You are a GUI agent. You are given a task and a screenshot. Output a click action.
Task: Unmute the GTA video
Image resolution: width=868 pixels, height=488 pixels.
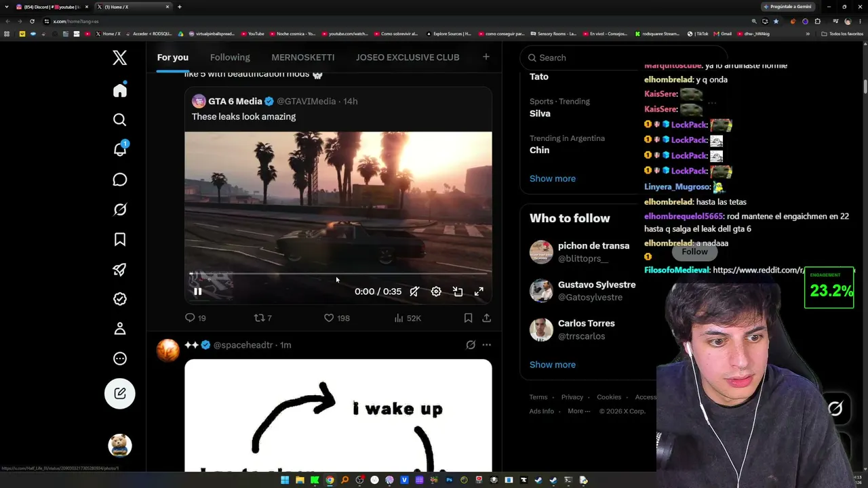(414, 291)
